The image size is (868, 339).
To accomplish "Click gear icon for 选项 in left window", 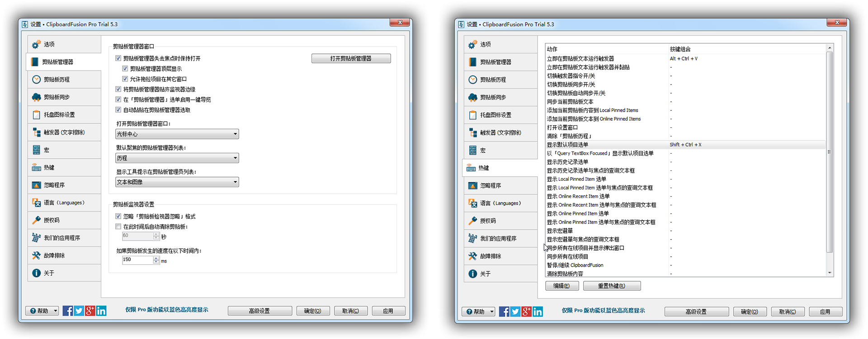I will tap(36, 44).
